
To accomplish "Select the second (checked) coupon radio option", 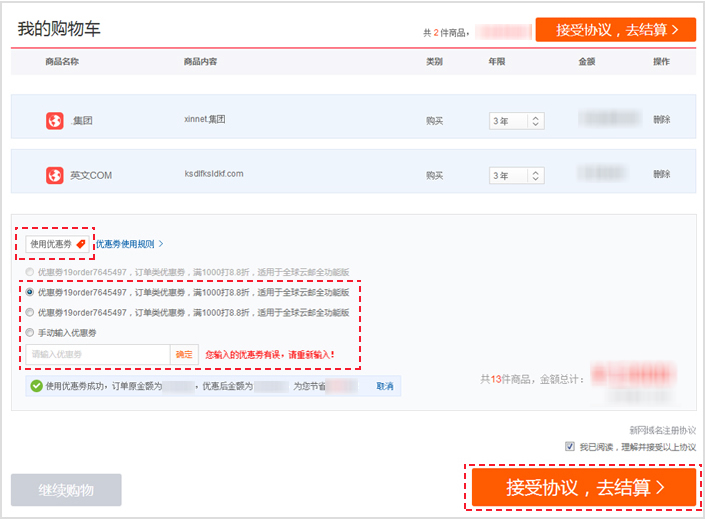I will [x=30, y=293].
